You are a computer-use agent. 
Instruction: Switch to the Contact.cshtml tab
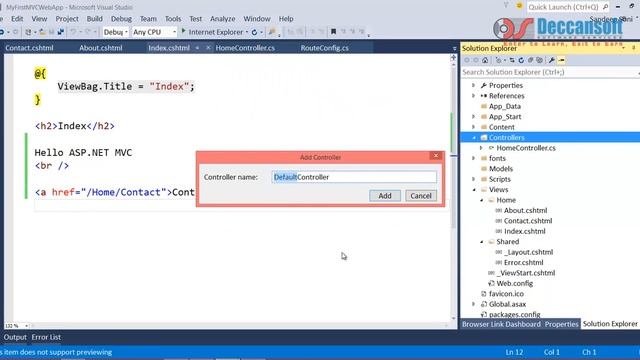(29, 48)
